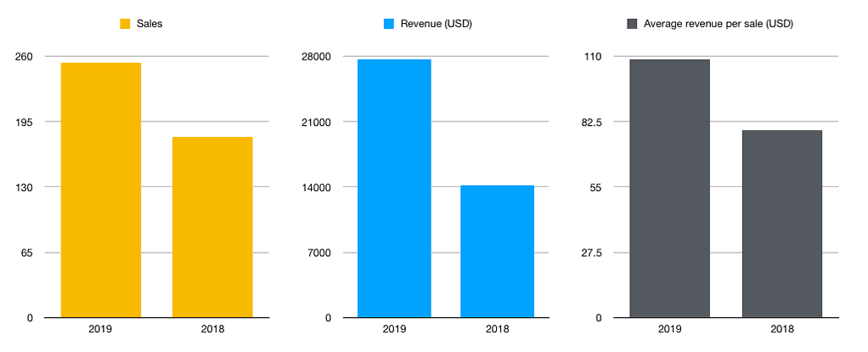Pick the gray 2018 average revenue bar
Viewport: 868px width, 352px height.
point(781,224)
